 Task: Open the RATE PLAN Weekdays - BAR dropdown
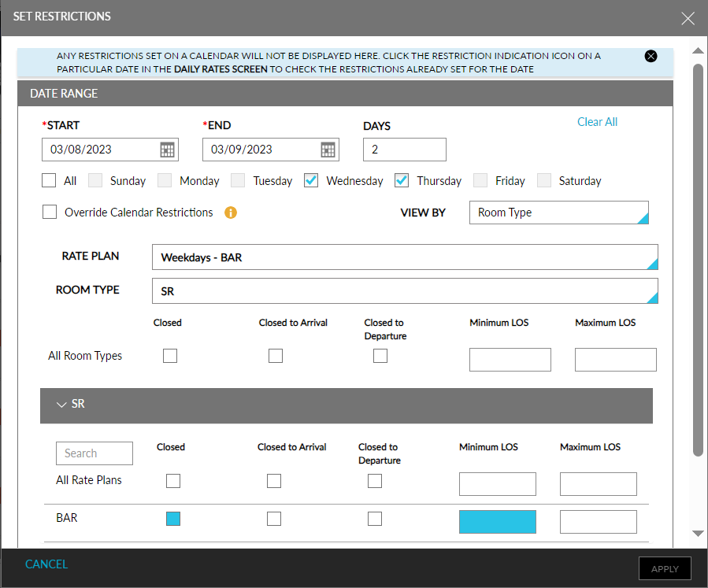tap(405, 257)
